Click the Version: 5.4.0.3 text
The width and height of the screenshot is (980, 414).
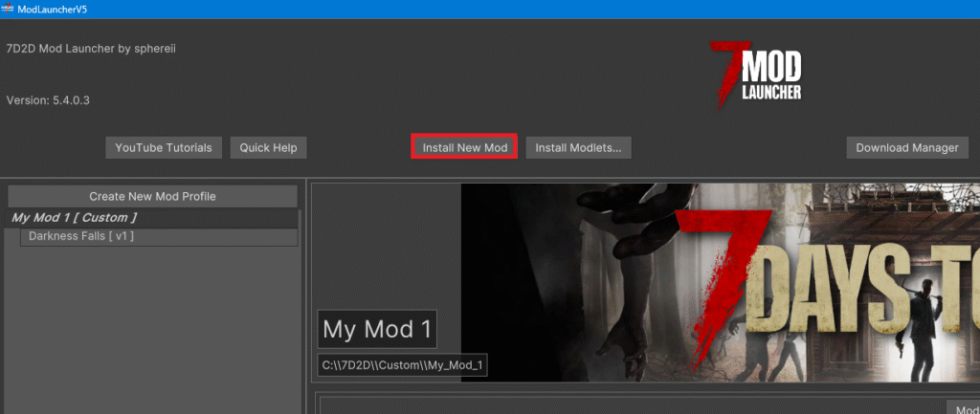click(x=48, y=99)
